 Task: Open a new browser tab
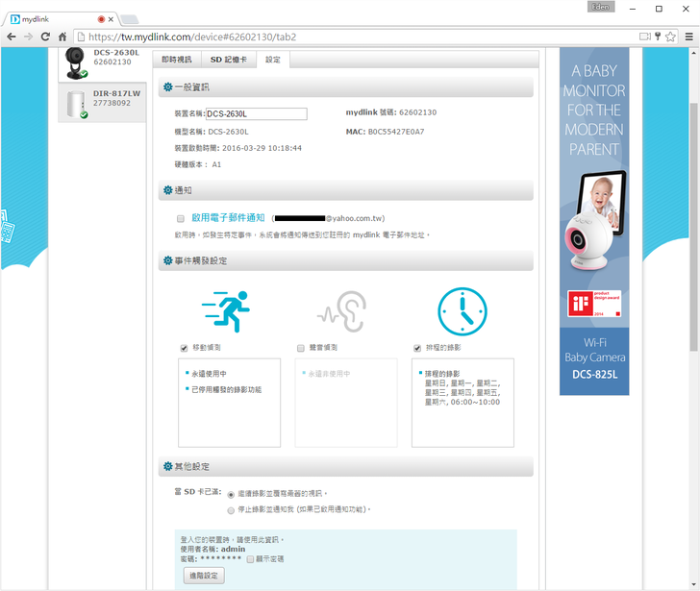[x=130, y=19]
